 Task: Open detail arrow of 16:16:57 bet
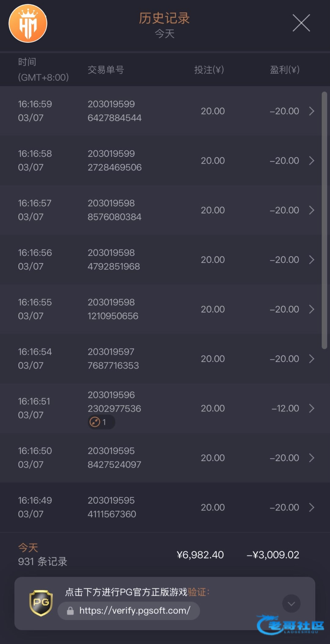(311, 210)
